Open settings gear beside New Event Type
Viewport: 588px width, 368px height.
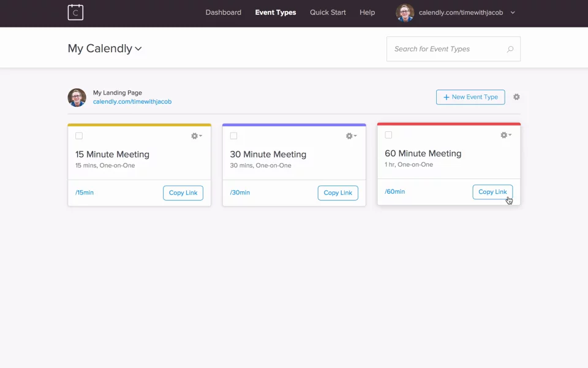tap(516, 97)
